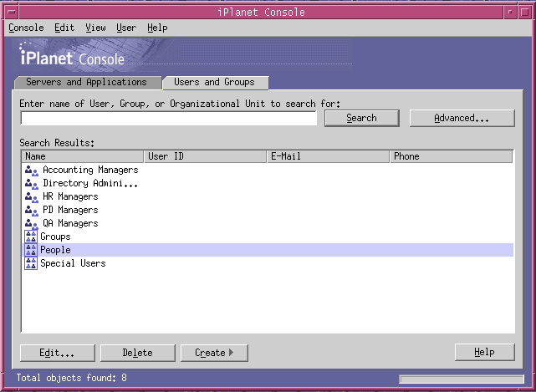Click the progress bar in status area
This screenshot has height=392, width=536.
tap(462, 379)
